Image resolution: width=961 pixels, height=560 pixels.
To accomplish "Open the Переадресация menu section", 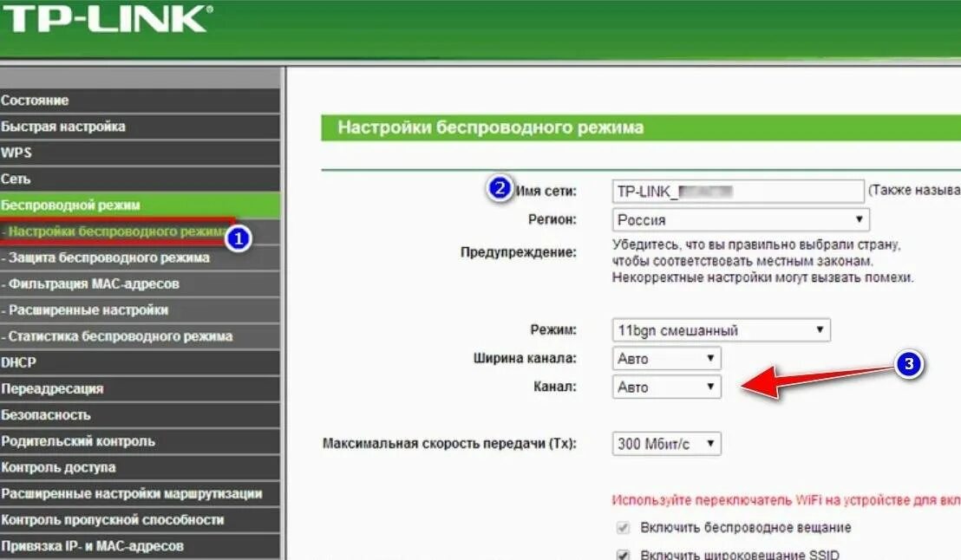I will pos(140,389).
